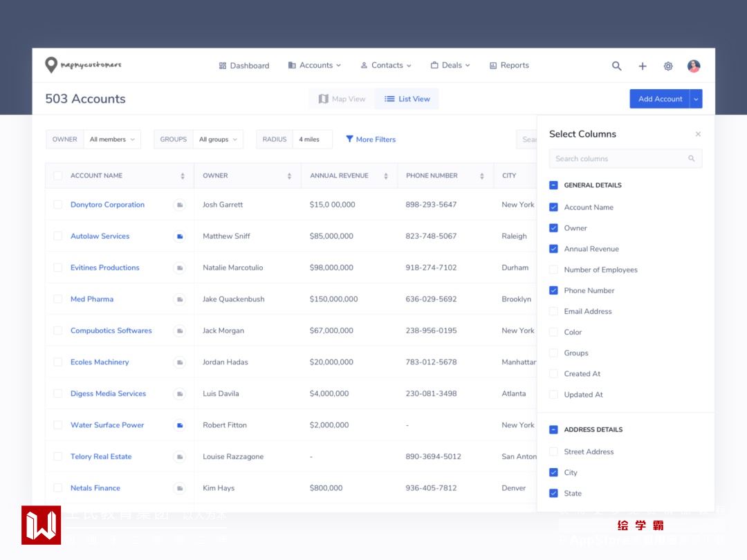Check Number of Employees column checkbox

(553, 270)
